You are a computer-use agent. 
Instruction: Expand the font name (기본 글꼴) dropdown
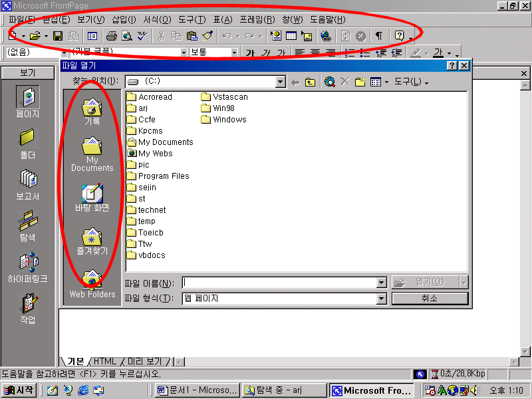184,53
